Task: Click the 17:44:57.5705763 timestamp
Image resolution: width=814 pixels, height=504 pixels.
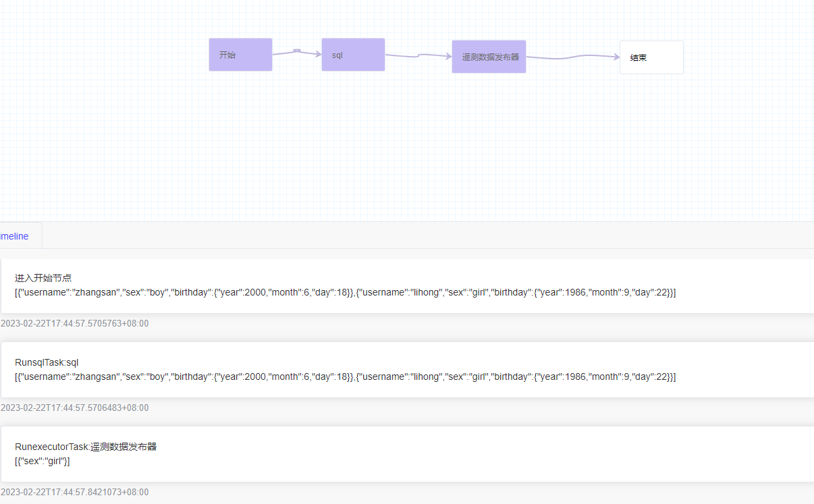Action: point(74,324)
